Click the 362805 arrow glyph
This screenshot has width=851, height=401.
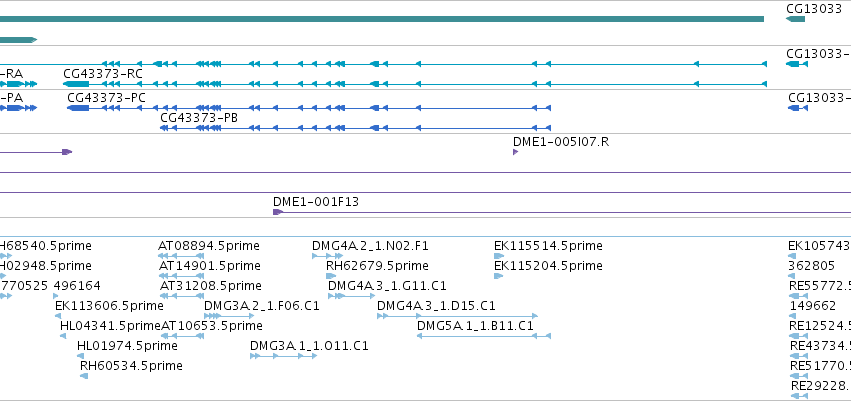[x=791, y=276]
